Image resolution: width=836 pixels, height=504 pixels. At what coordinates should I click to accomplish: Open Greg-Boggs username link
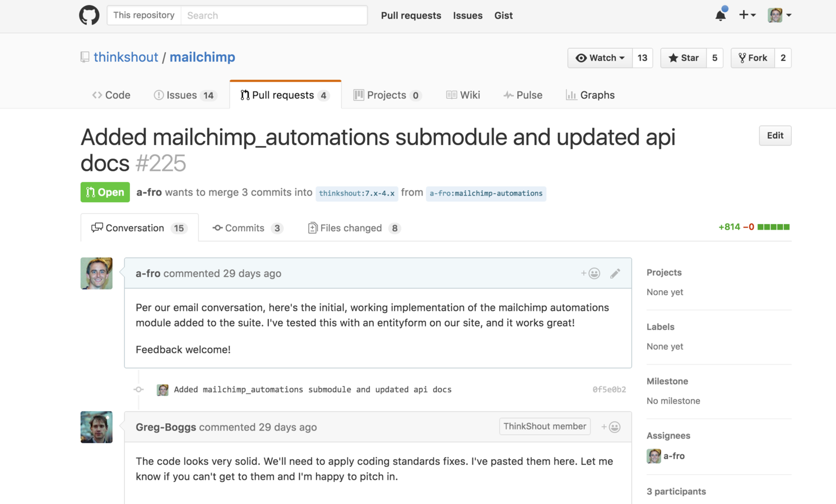click(166, 427)
